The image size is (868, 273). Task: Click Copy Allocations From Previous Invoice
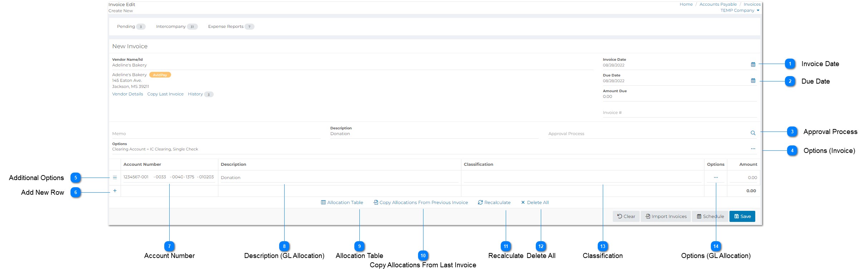(x=421, y=202)
